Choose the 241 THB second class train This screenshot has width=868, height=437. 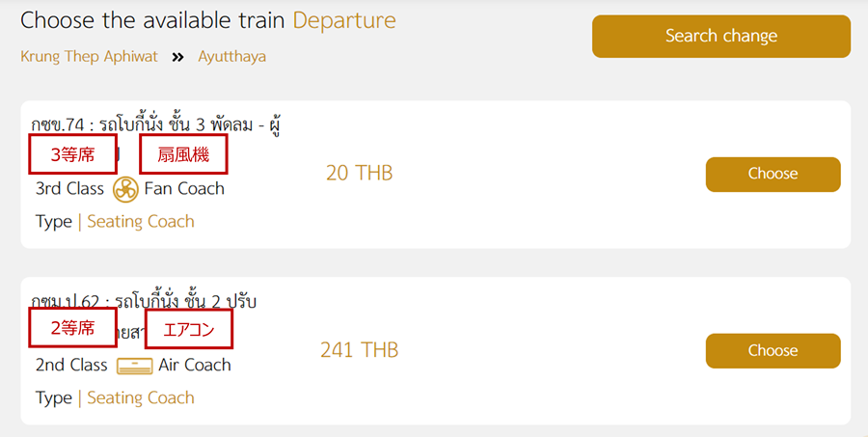pyautogui.click(x=773, y=350)
